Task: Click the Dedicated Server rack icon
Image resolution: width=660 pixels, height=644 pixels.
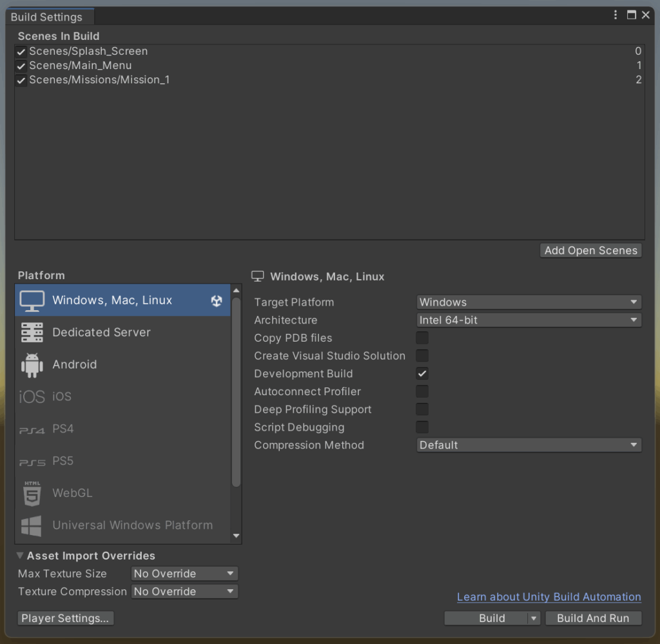Action: coord(32,333)
